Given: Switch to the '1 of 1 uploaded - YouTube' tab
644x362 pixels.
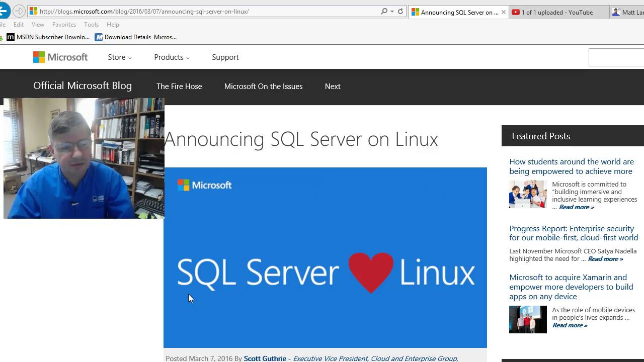Looking at the screenshot, I should tap(558, 13).
